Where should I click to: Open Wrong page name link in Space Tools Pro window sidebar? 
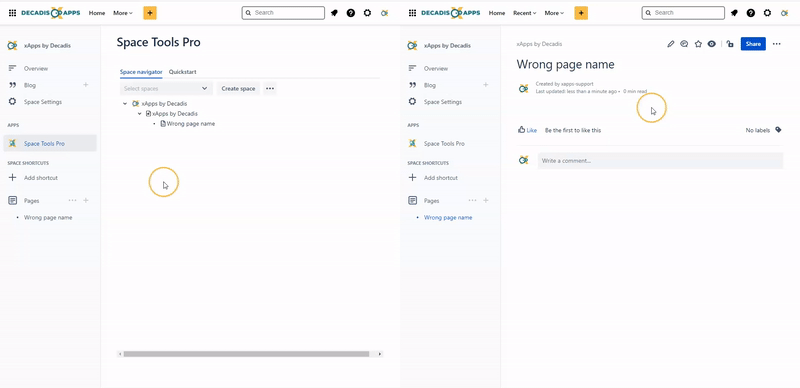click(x=48, y=217)
